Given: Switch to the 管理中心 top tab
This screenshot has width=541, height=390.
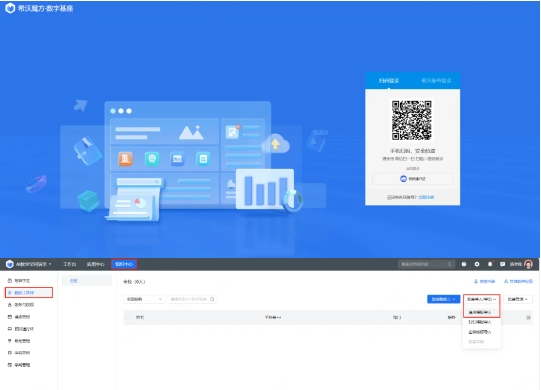Looking at the screenshot, I should coord(124,264).
